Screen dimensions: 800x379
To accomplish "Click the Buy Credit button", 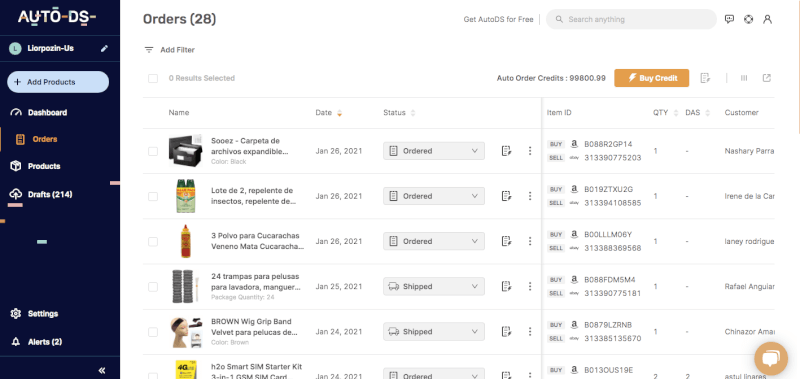I will point(652,78).
